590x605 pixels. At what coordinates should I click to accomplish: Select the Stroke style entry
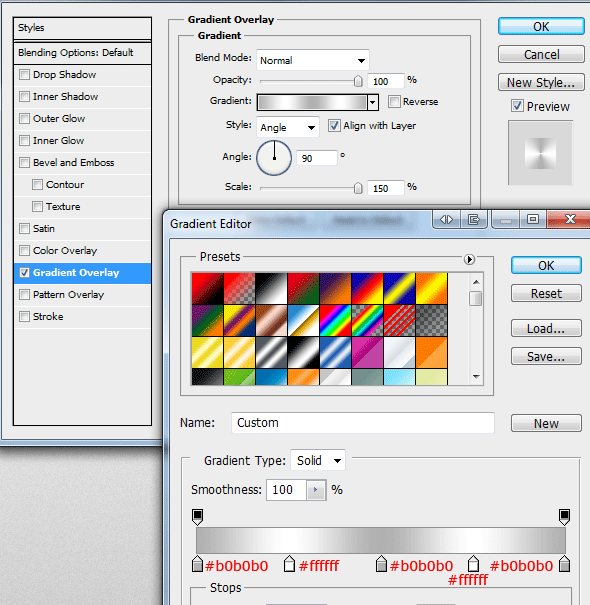[82, 317]
